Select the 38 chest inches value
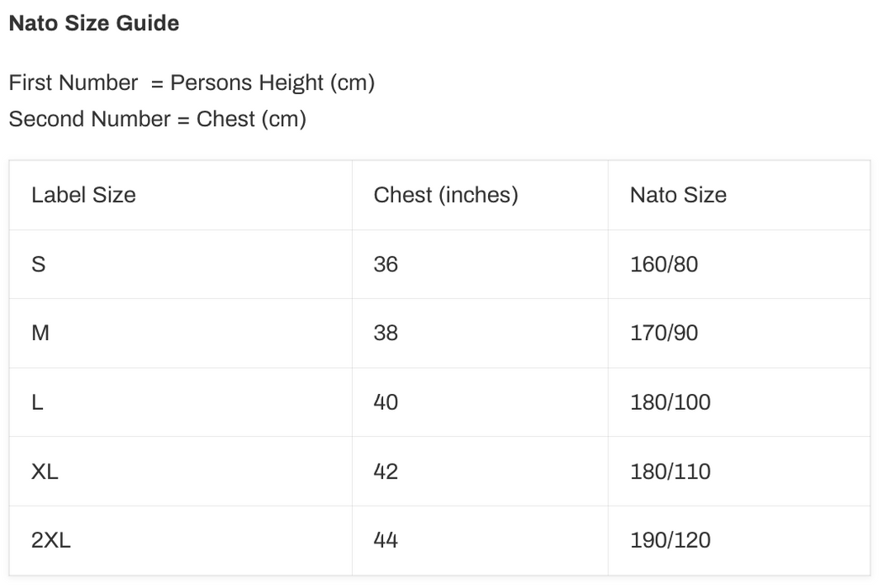882x588 pixels. (x=386, y=333)
